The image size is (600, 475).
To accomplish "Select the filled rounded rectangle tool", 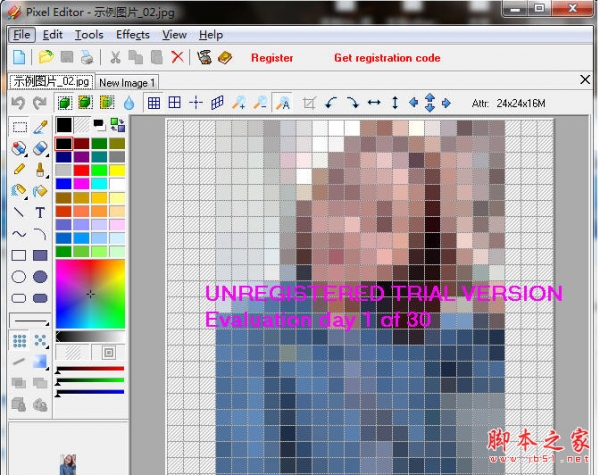I will (x=40, y=298).
